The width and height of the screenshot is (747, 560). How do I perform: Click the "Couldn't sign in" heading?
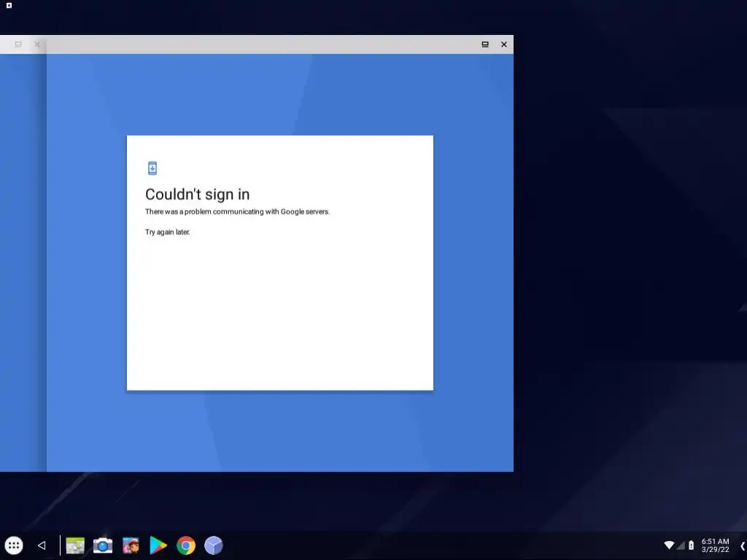click(197, 194)
